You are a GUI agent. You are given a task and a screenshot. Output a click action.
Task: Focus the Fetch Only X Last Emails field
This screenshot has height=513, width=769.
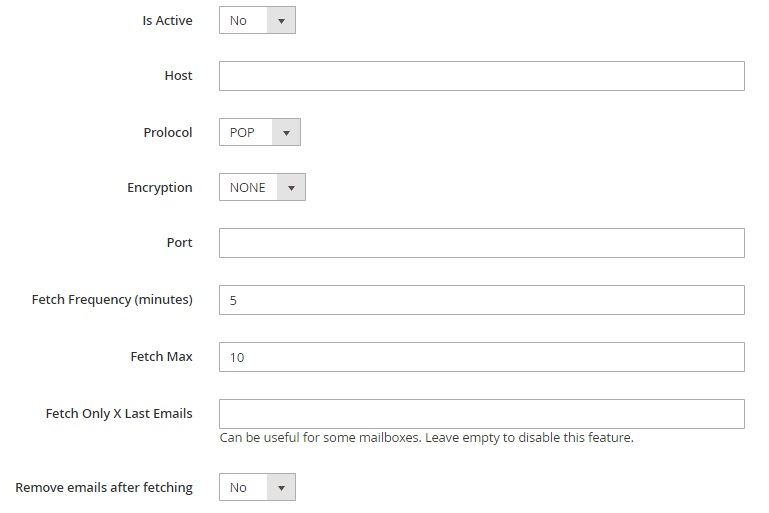tap(482, 414)
